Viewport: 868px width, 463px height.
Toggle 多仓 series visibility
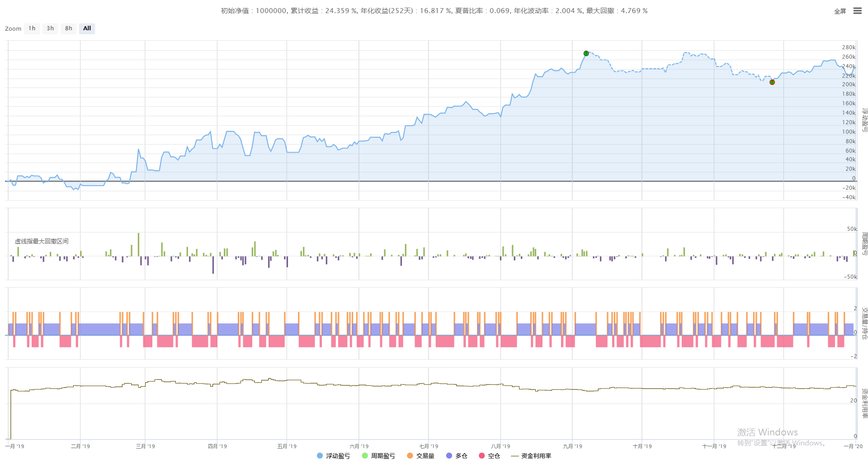(x=461, y=456)
